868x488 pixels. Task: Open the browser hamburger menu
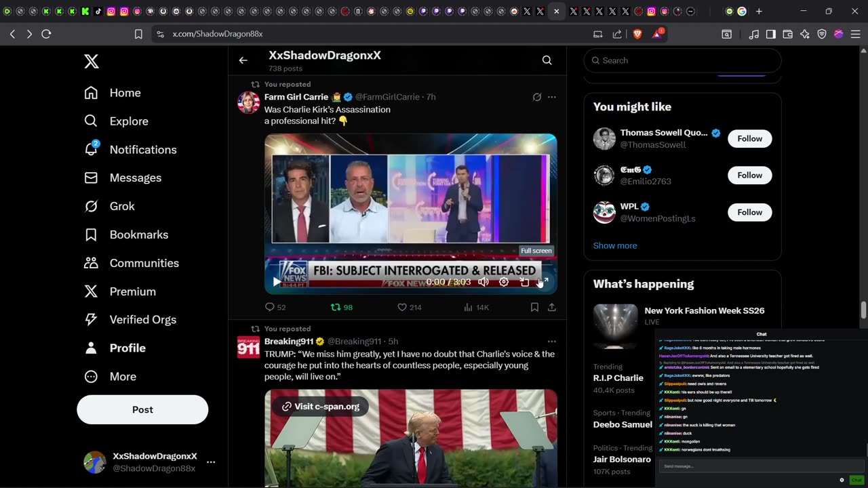click(855, 34)
